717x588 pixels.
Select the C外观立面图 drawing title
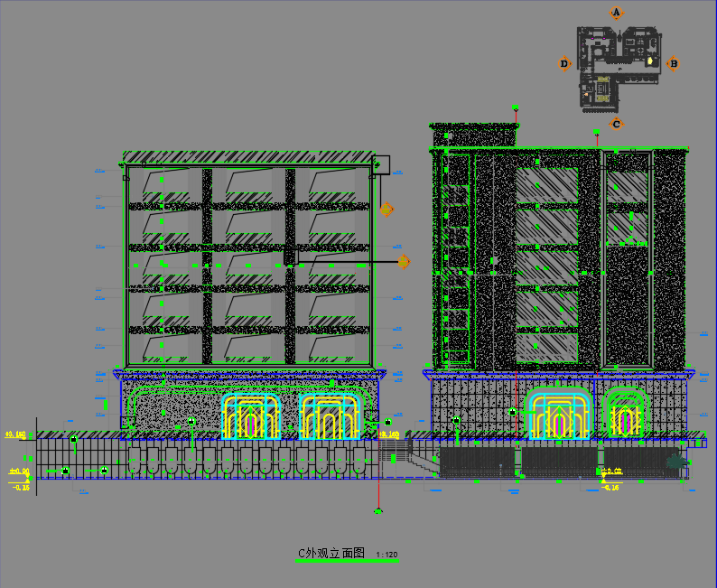click(331, 553)
